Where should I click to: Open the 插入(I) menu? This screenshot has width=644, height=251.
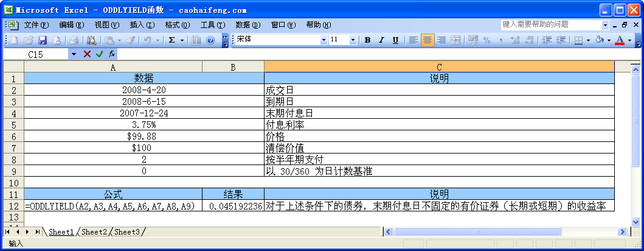click(142, 25)
